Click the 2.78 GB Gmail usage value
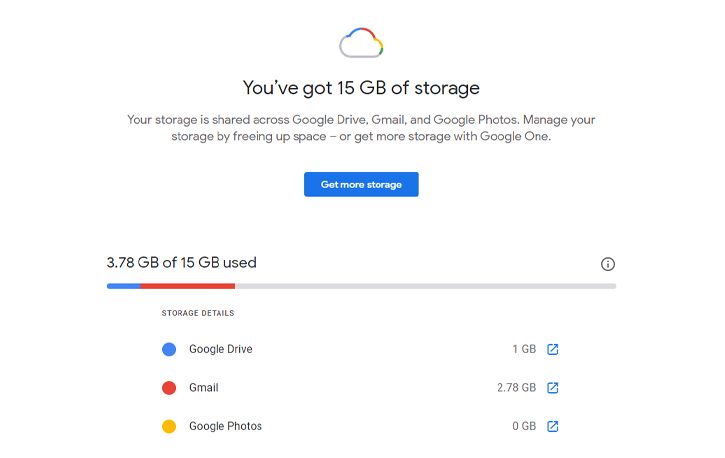The height and width of the screenshot is (458, 725). click(x=516, y=388)
